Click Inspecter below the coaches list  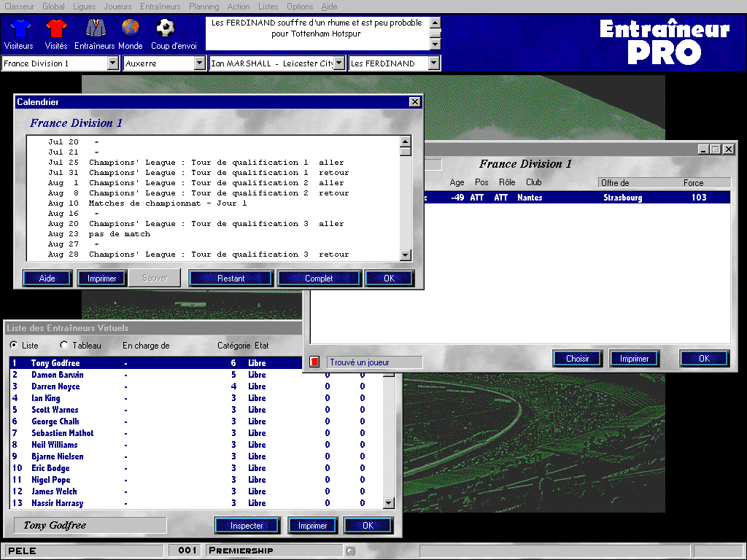point(247,525)
